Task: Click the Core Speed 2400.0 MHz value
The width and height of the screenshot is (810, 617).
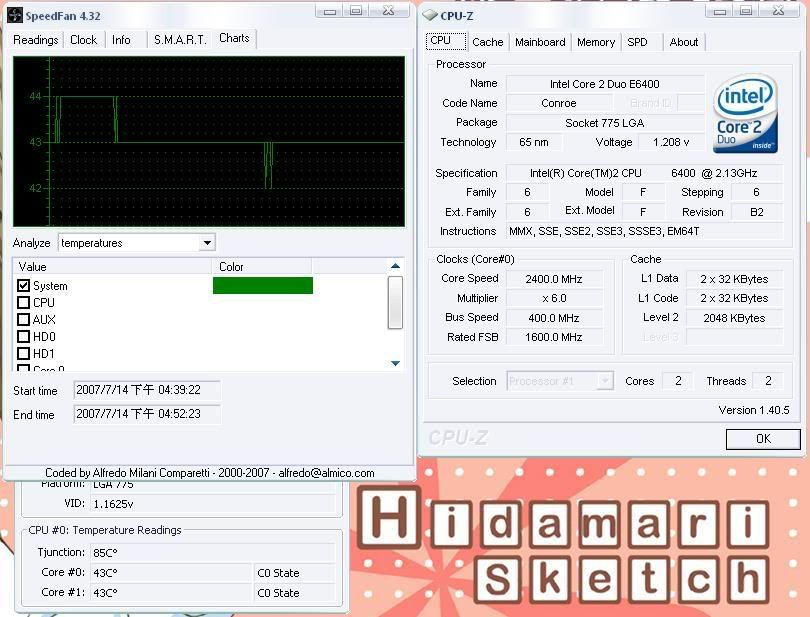Action: (554, 279)
